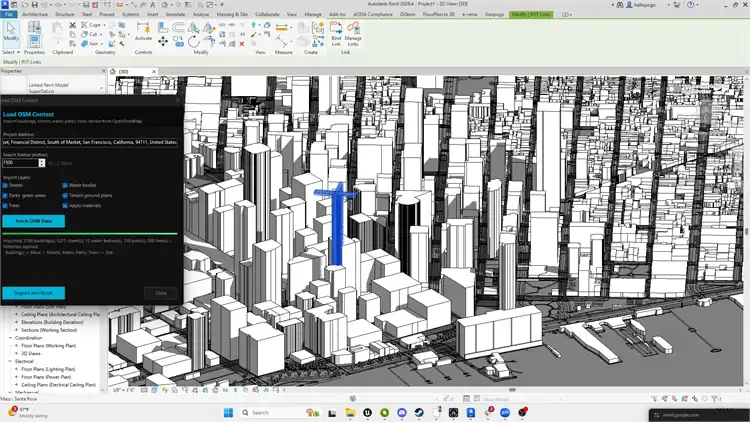Image resolution: width=750 pixels, height=422 pixels.
Task: Click the Cut to clipboard scissors icon
Action: click(72, 25)
